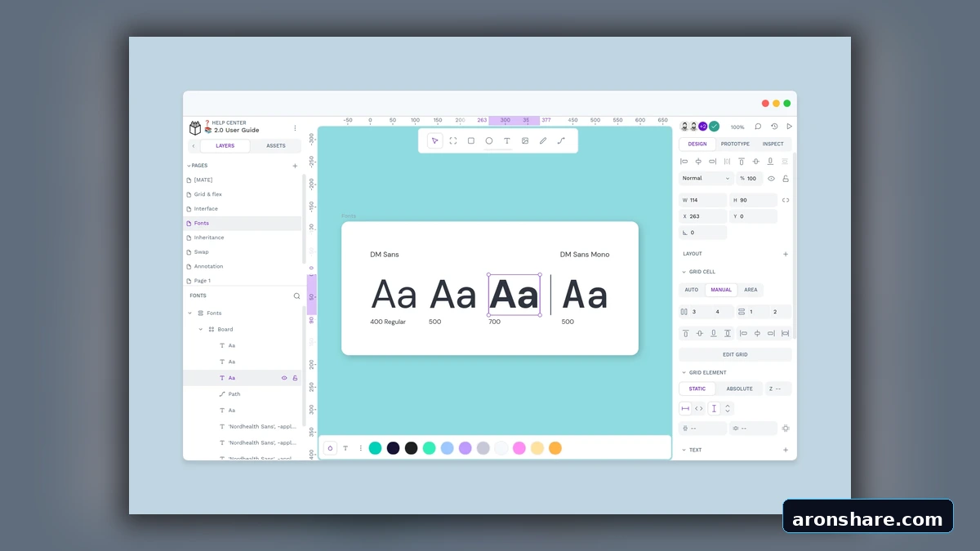The width and height of the screenshot is (980, 551).
Task: Select the Board tool
Action: [x=453, y=140]
